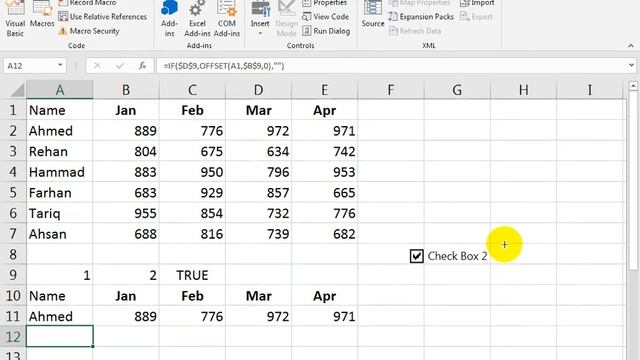Click the formula bar Enter checkmark
Viewport: 640px width, 360px height.
click(x=120, y=66)
